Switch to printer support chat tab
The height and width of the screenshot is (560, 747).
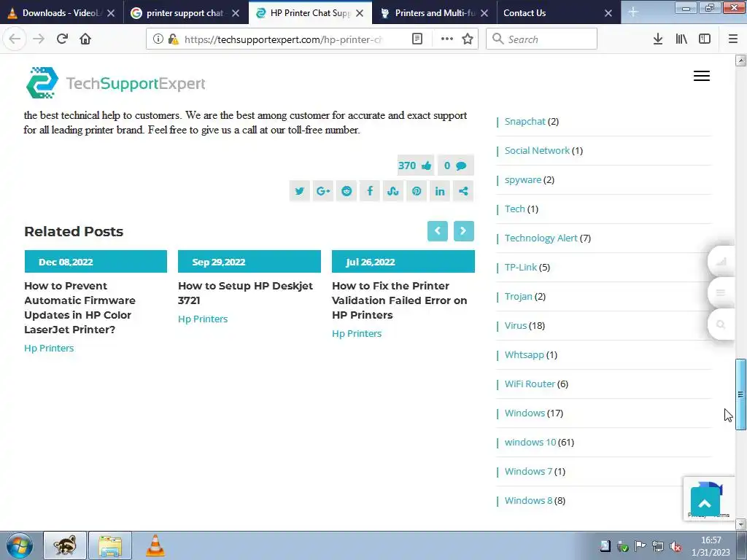click(x=185, y=13)
